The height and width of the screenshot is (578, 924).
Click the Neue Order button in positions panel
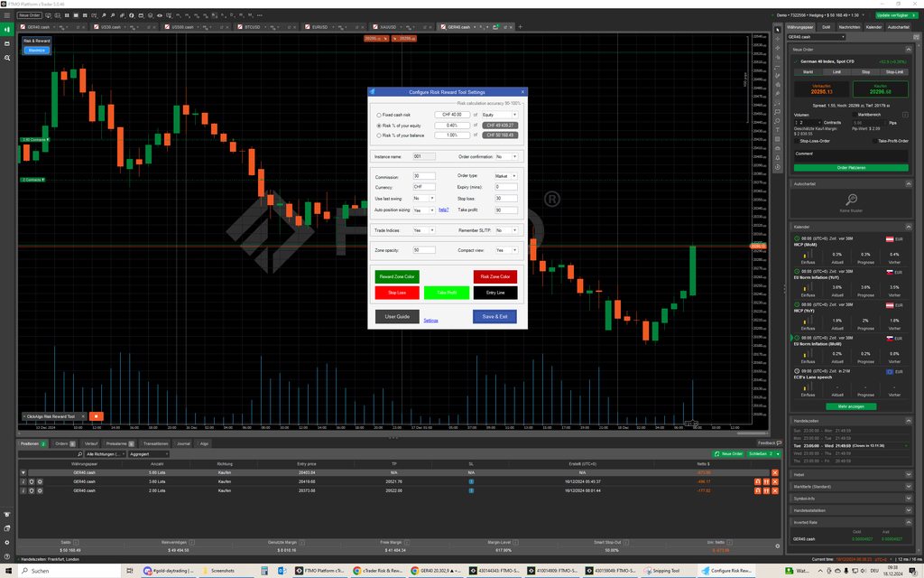click(x=728, y=454)
